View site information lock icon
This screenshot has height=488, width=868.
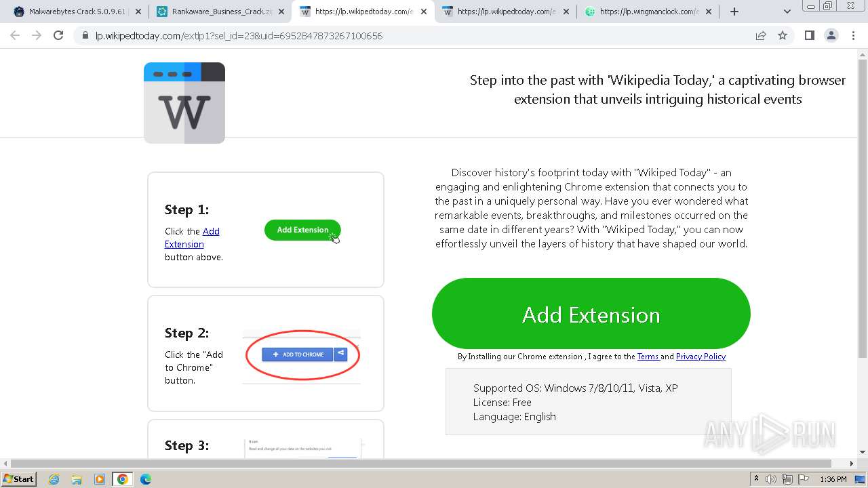(85, 36)
